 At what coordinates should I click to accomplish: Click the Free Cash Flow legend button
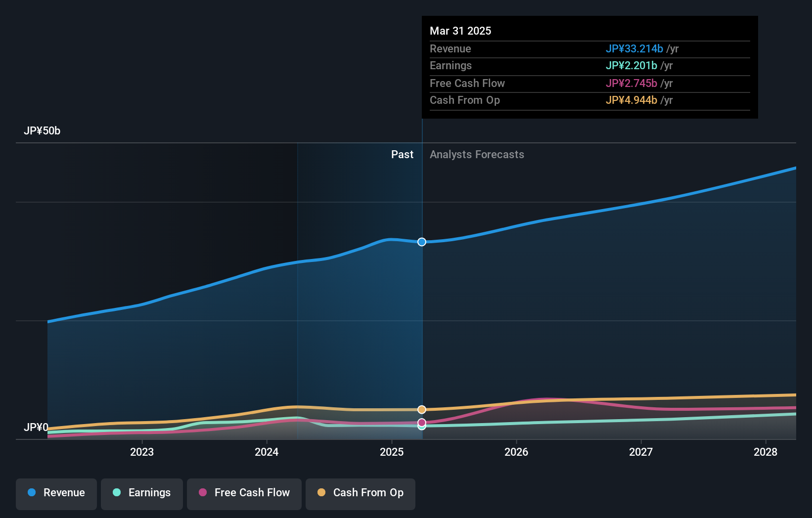coord(244,493)
